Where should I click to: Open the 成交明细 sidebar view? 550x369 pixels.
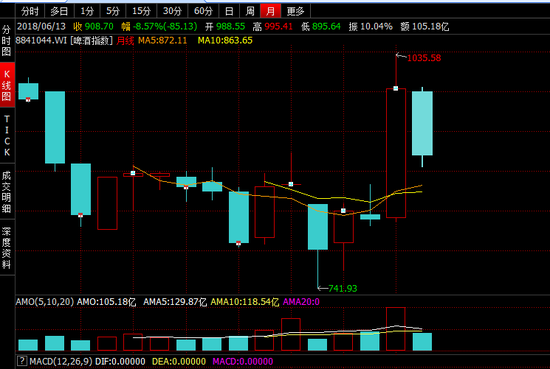7,192
